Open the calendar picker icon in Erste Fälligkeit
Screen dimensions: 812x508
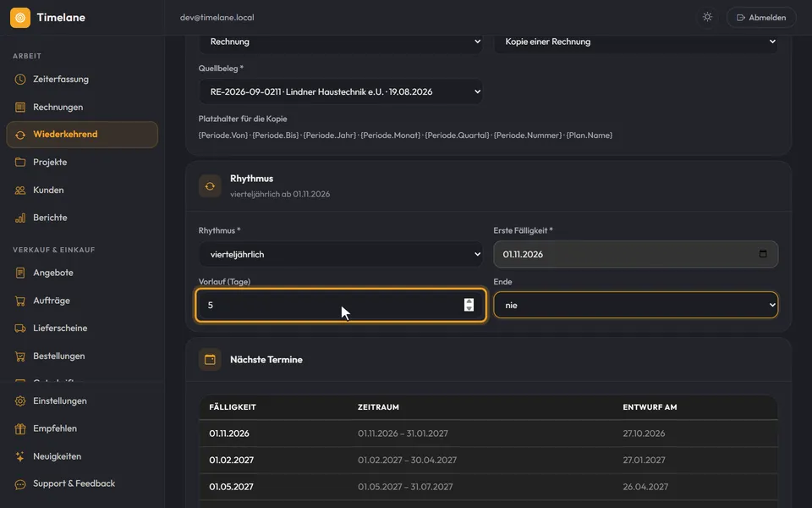tap(763, 254)
